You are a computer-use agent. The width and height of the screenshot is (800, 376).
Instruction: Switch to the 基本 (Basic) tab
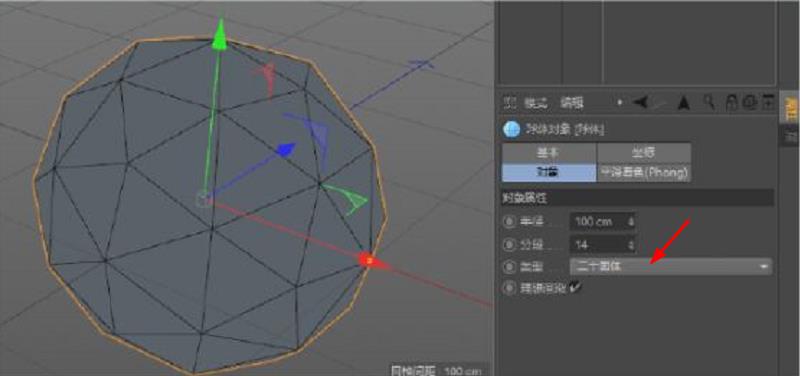tap(549, 153)
